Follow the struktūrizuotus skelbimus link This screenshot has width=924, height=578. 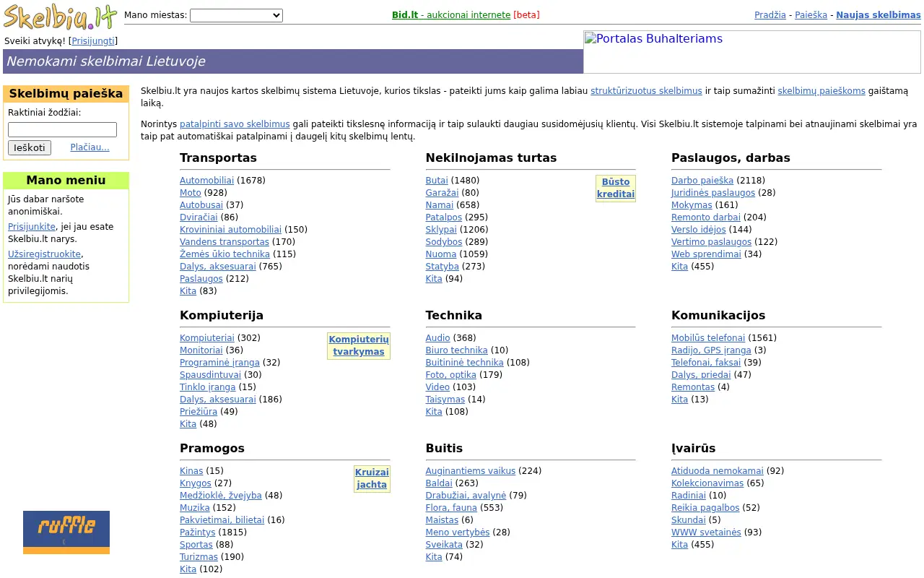pyautogui.click(x=646, y=91)
